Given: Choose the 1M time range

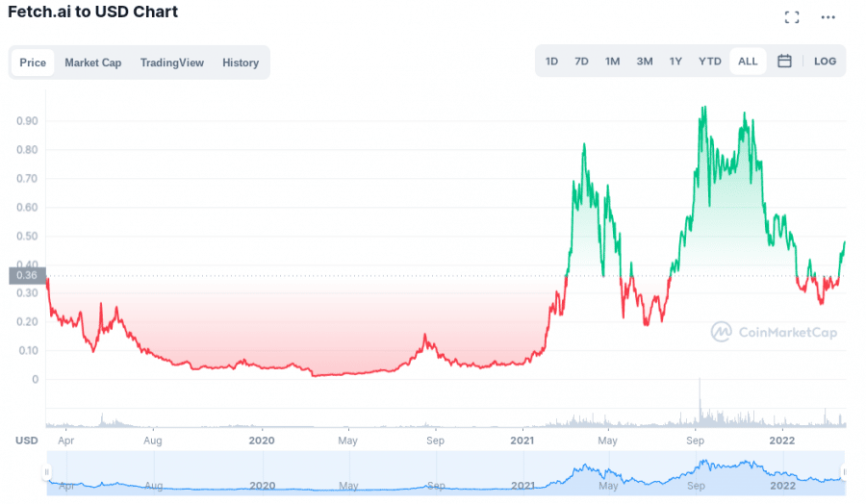Looking at the screenshot, I should 612,62.
